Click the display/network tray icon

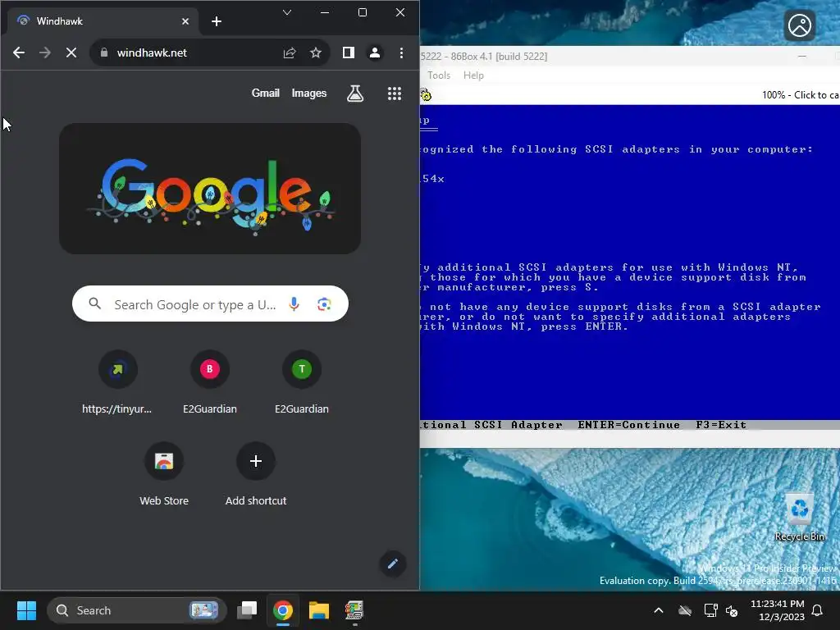710,610
